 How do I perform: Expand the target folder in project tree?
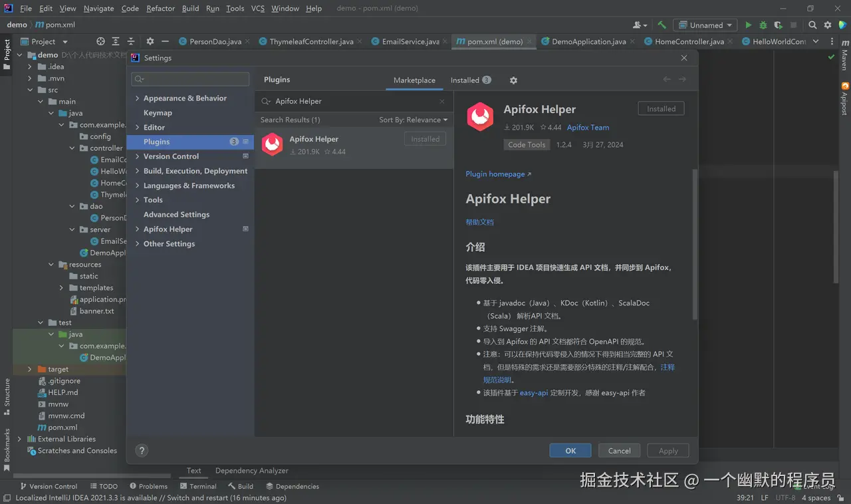pyautogui.click(x=30, y=369)
